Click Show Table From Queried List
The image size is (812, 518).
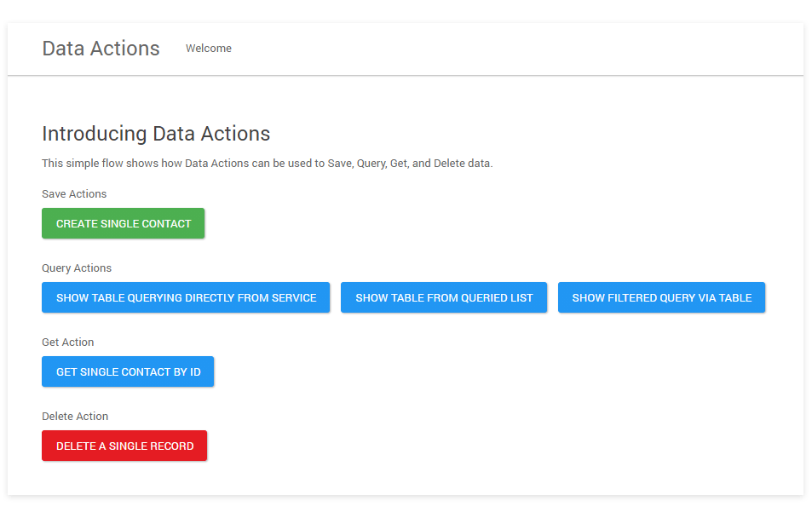(443, 297)
